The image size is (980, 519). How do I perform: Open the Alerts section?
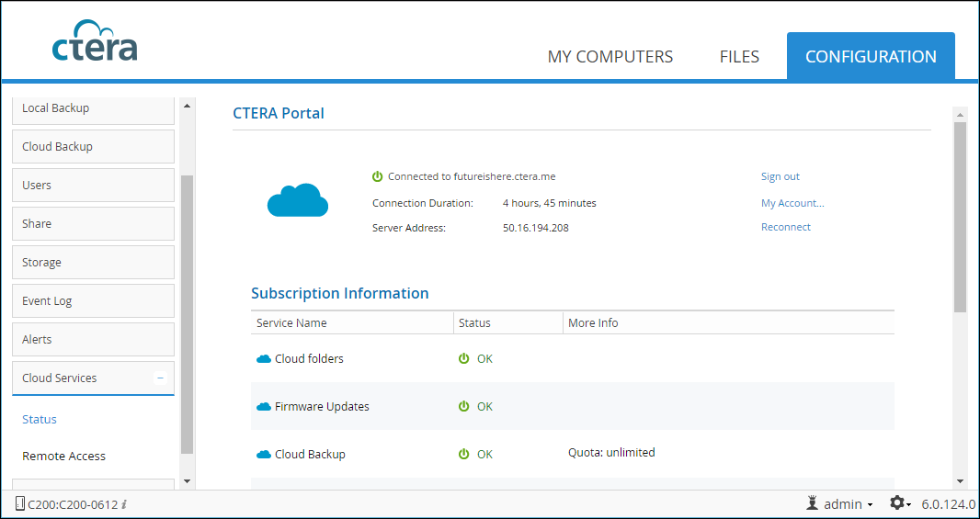[93, 340]
